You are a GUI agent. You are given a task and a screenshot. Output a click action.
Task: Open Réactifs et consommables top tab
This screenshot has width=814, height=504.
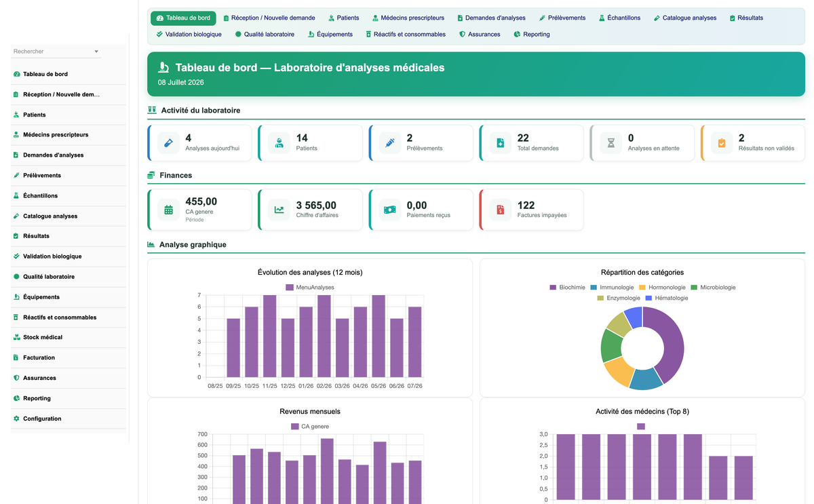click(406, 34)
